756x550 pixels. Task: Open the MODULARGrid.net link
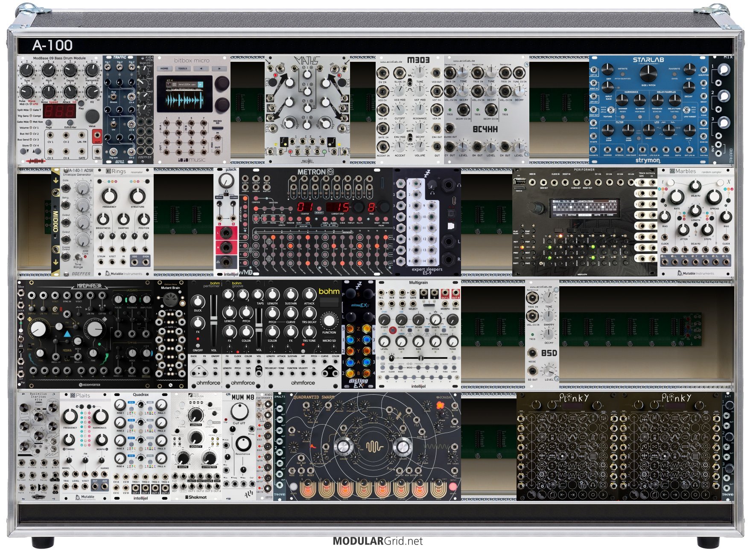click(x=377, y=541)
